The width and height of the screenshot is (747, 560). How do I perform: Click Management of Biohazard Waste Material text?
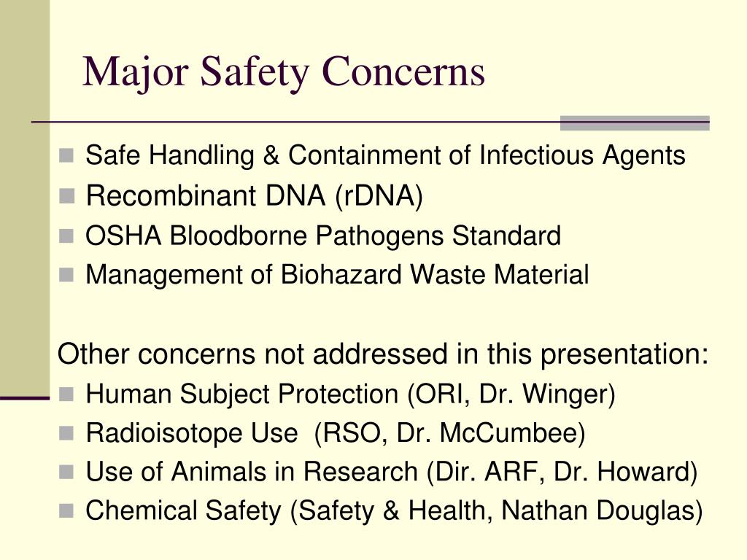[337, 275]
